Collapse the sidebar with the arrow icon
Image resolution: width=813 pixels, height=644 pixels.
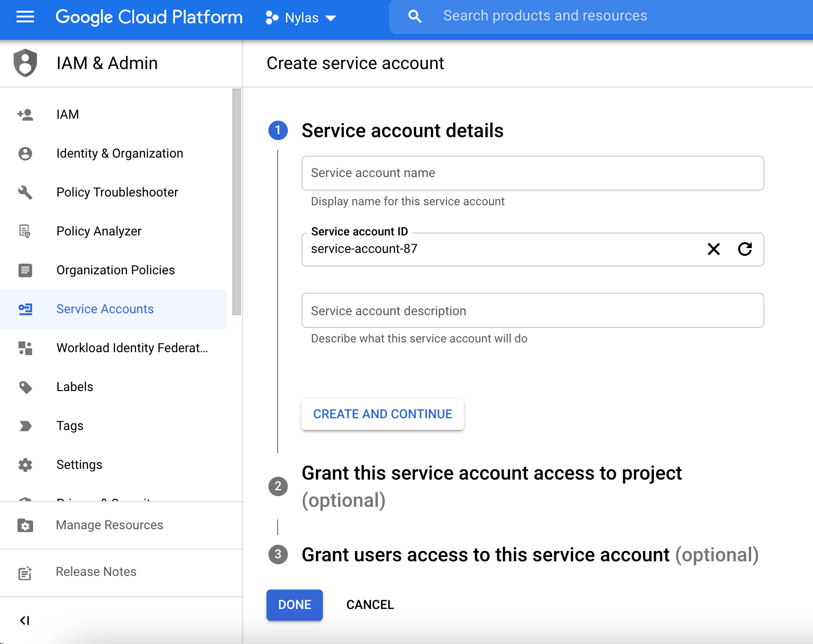(25, 621)
